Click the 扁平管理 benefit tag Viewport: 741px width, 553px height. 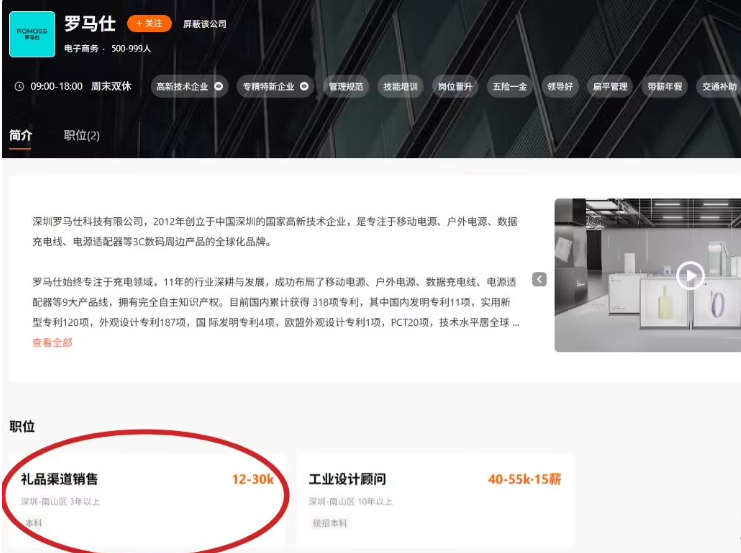pyautogui.click(x=610, y=87)
